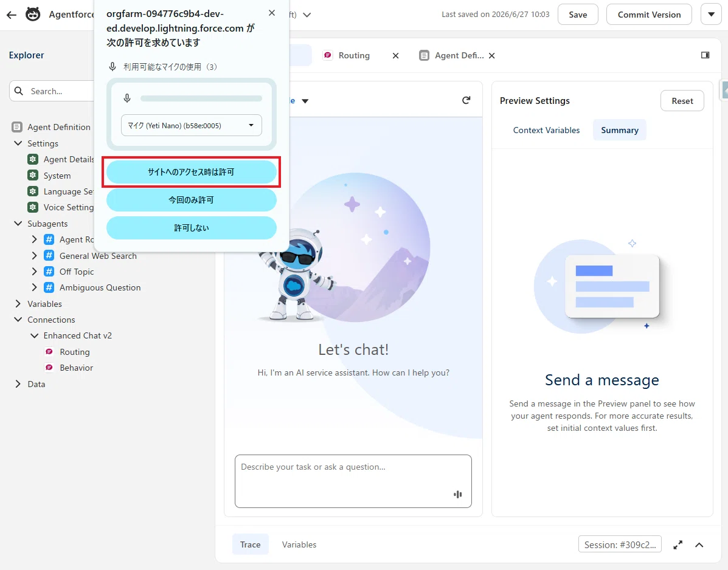This screenshot has width=728, height=570.
Task: Click the Session: #309c2... field
Action: click(620, 544)
